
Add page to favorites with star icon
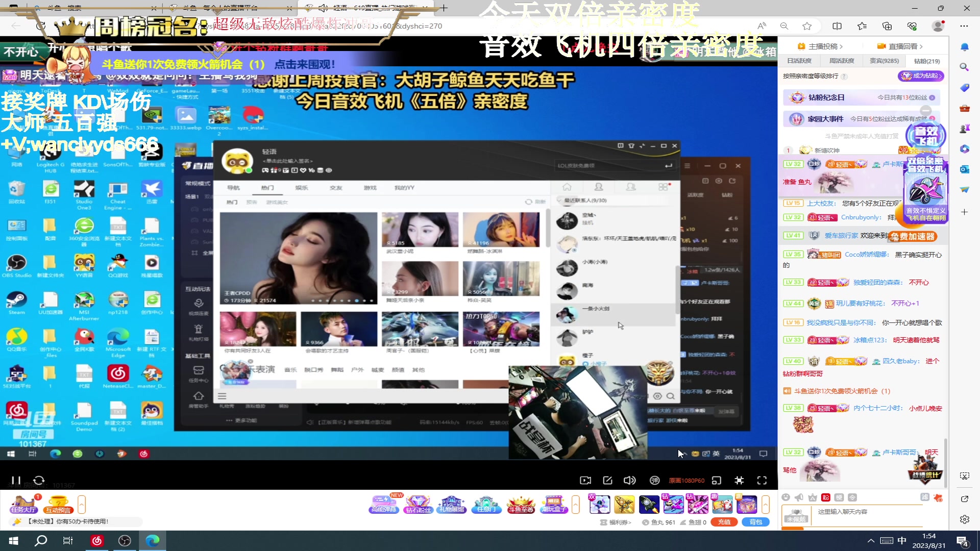(x=807, y=26)
